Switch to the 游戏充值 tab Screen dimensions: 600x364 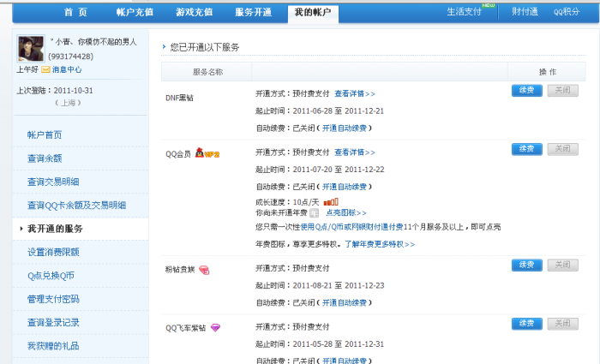pyautogui.click(x=195, y=12)
